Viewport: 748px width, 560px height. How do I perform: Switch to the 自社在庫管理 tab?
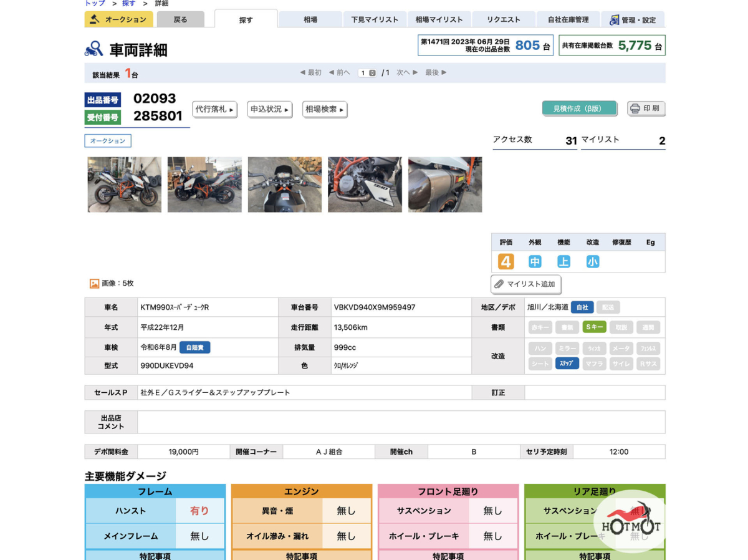click(568, 19)
